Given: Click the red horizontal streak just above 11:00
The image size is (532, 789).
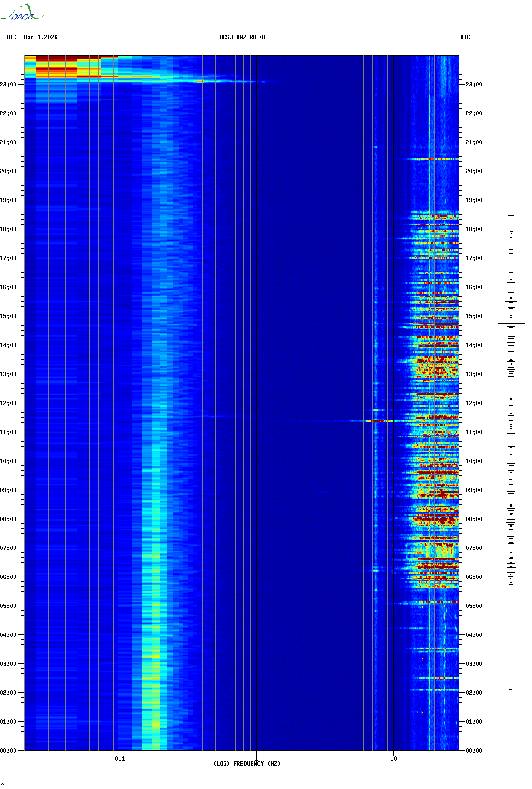Looking at the screenshot, I should 376,421.
